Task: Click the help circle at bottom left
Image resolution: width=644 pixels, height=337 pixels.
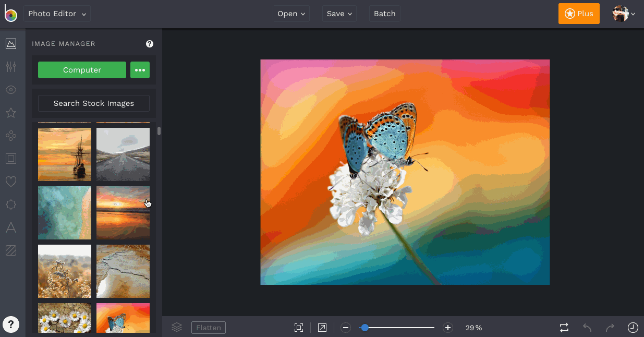Action: point(11,324)
